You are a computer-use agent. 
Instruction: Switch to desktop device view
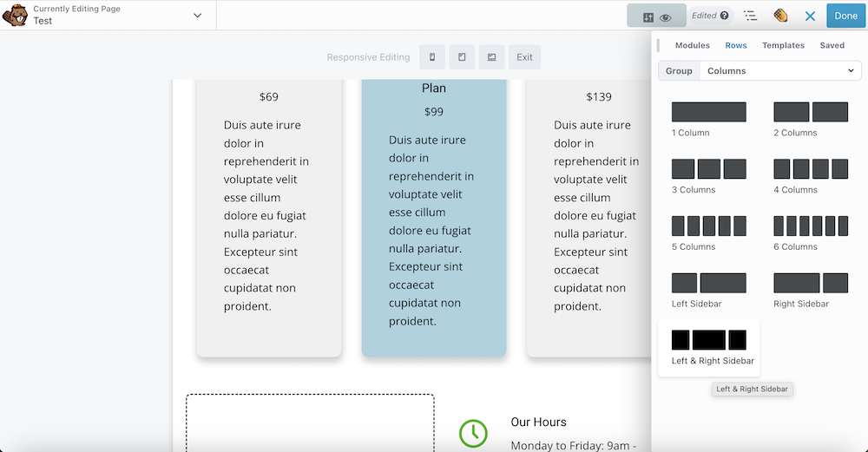pos(491,57)
